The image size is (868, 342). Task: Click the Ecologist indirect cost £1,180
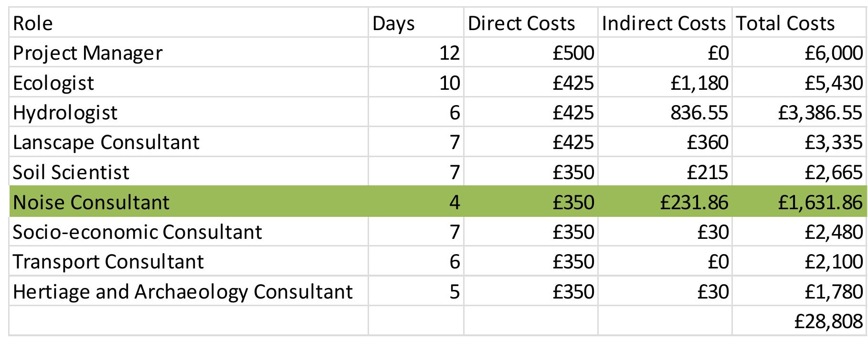tap(664, 83)
